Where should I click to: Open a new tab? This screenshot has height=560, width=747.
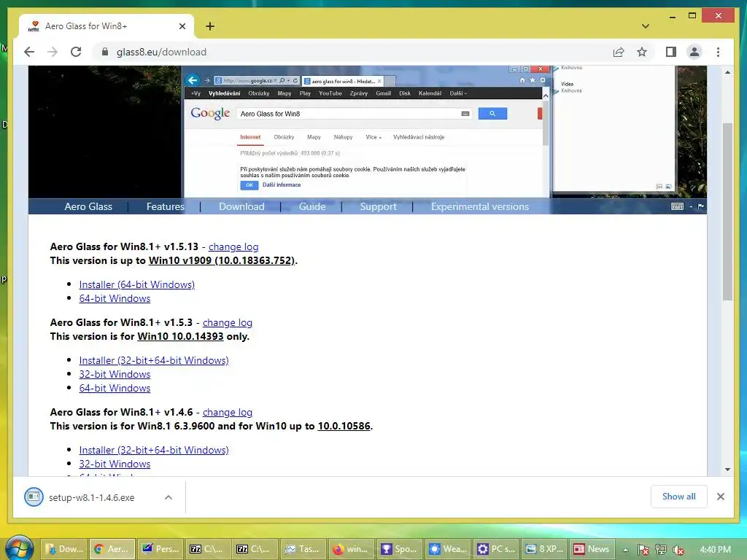pyautogui.click(x=210, y=26)
